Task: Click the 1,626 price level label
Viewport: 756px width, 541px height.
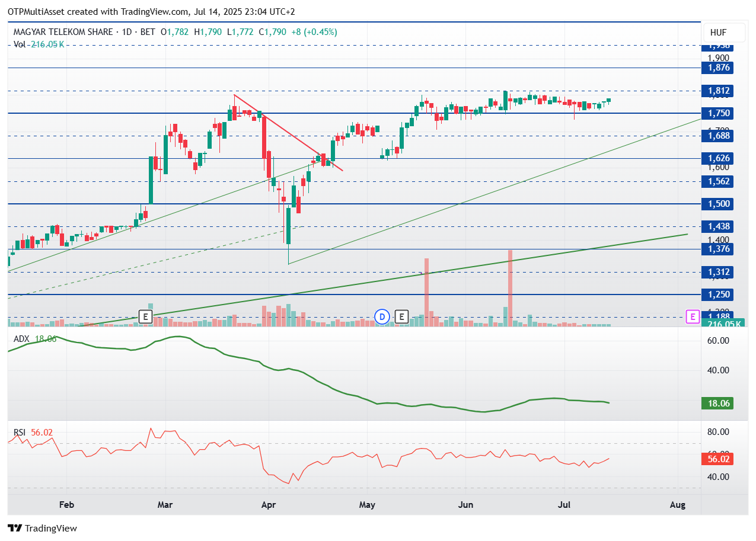Action: coord(717,158)
